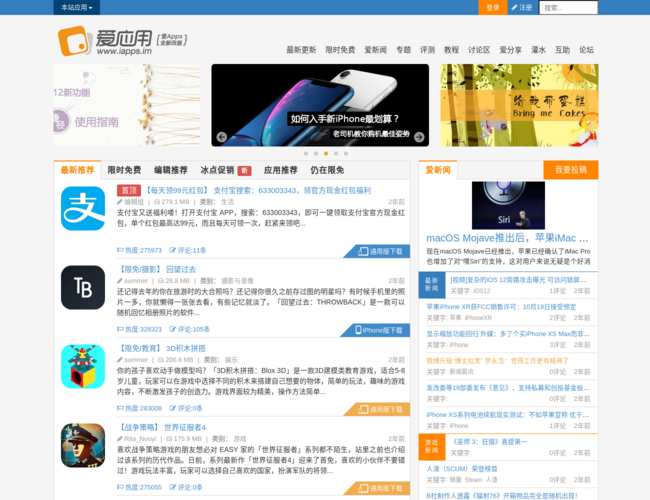Screen dimensions: 650x500
Task: Open 显示缩放功能回归 news item
Action: (508, 334)
